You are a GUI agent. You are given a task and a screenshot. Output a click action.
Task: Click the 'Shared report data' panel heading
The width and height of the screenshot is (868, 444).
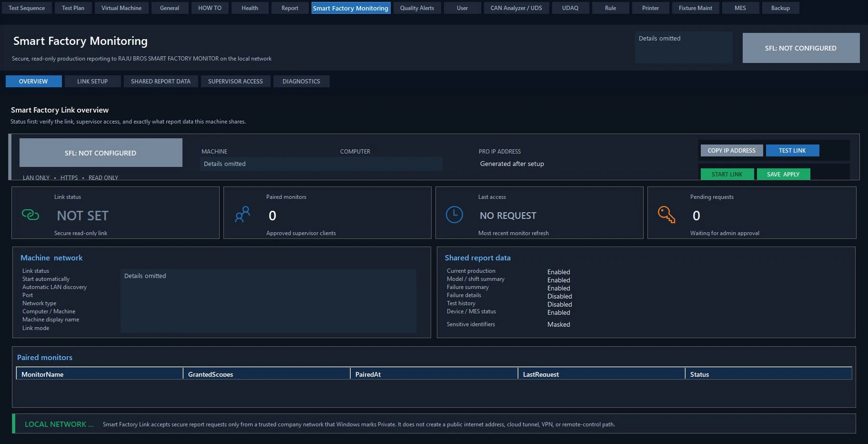click(477, 258)
